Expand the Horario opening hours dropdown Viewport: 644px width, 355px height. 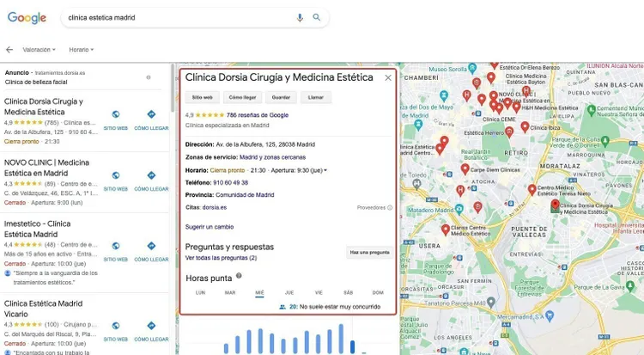pos(325,170)
